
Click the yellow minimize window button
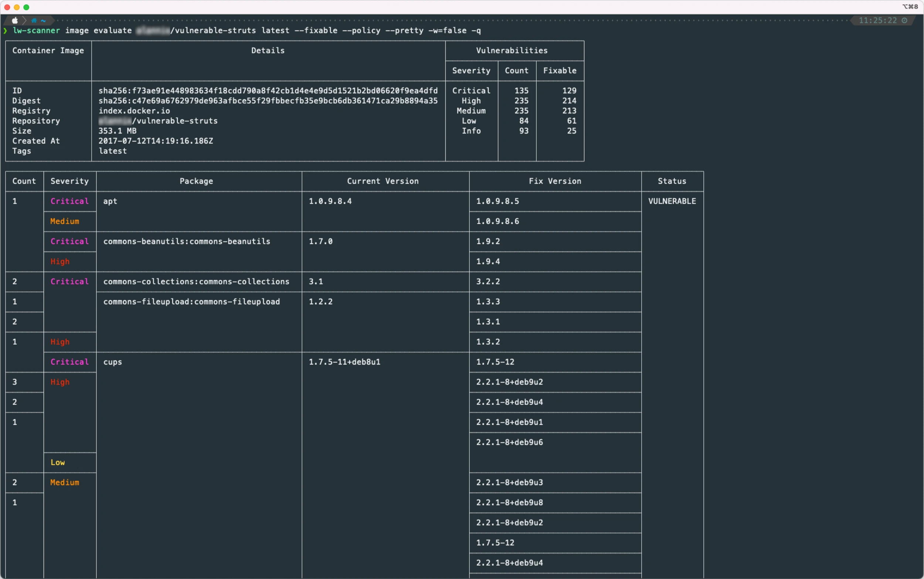17,7
